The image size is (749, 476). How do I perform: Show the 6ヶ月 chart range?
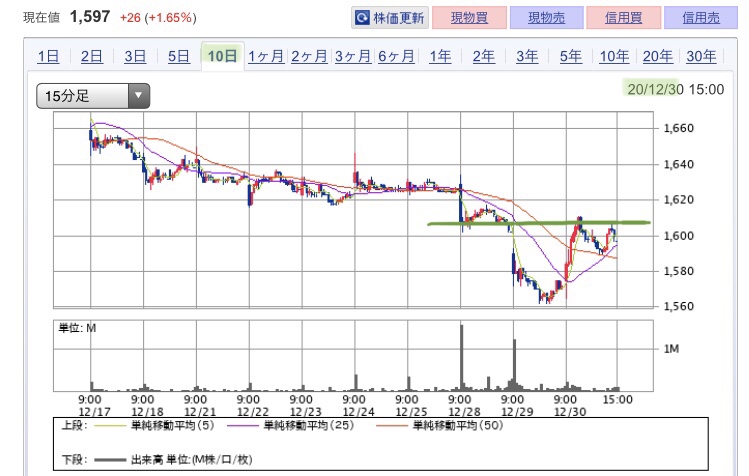396,56
